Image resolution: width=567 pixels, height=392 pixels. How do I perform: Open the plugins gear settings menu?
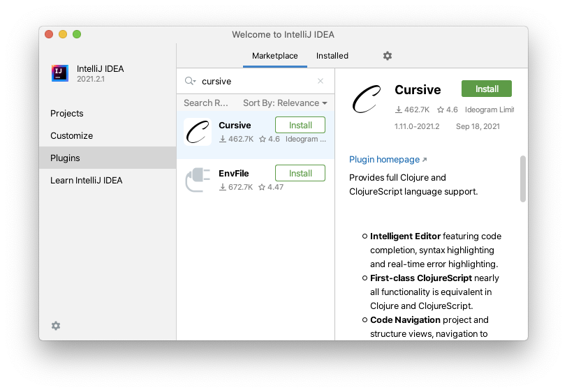click(x=388, y=56)
